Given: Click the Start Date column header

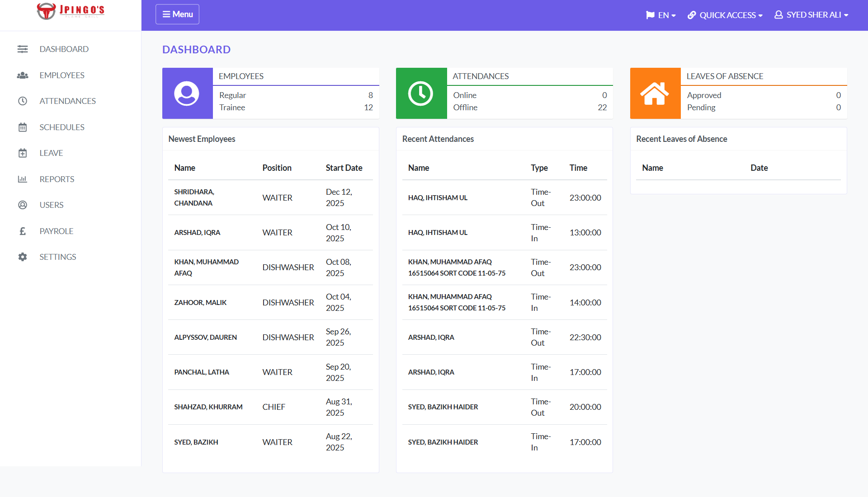Looking at the screenshot, I should point(344,168).
